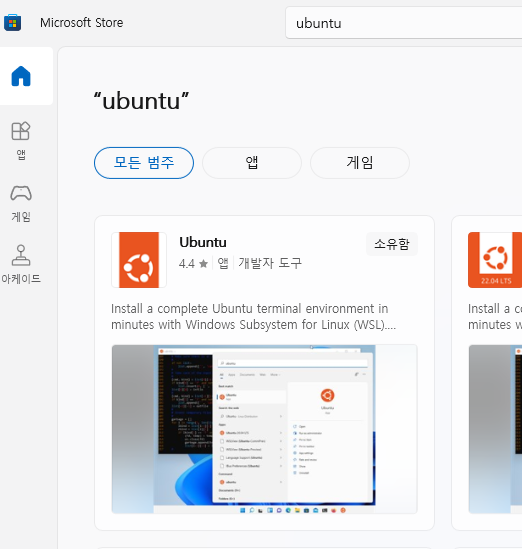Select the 모든 범주 filter

(144, 163)
